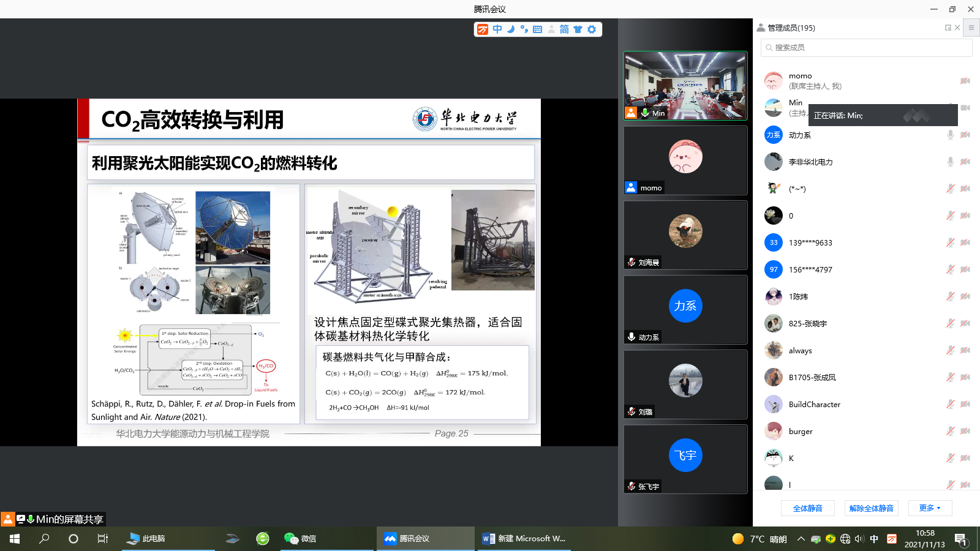Open the Windows Start menu
Screen dimensions: 980x551
12,539
